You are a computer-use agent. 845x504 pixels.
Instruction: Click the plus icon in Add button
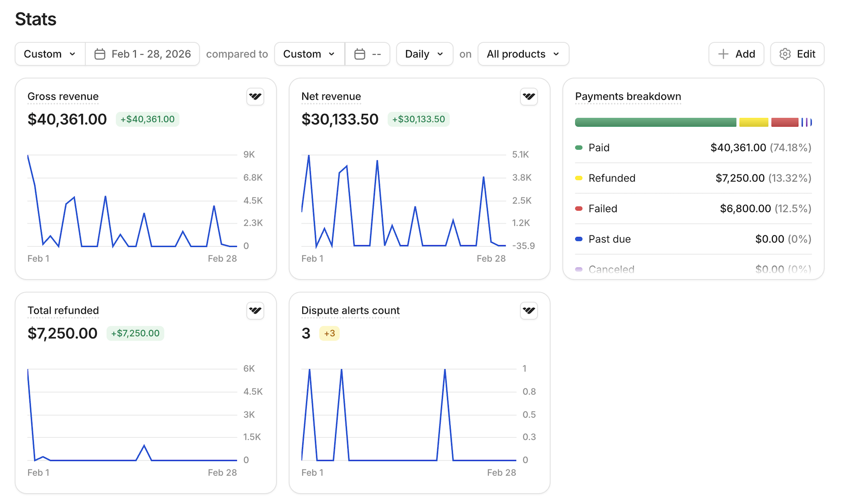pyautogui.click(x=723, y=54)
